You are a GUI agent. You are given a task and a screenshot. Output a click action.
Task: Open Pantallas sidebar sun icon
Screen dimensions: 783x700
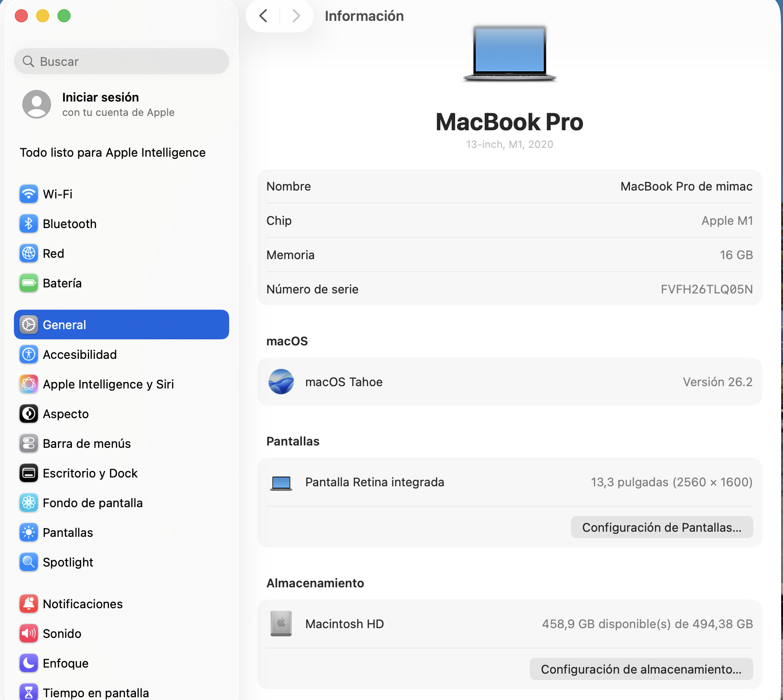[x=29, y=532]
